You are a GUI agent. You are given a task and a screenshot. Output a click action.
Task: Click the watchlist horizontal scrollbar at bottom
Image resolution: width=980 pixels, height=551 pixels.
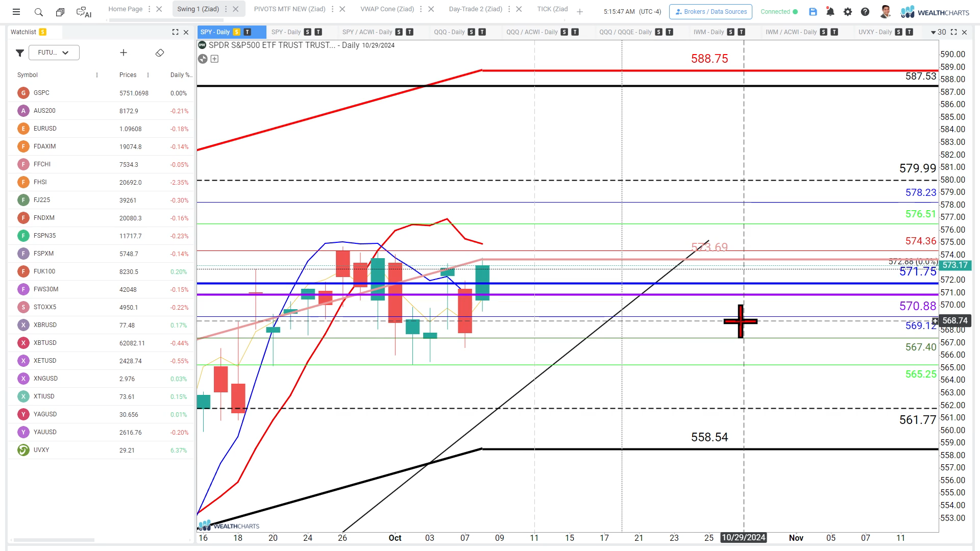click(54, 540)
